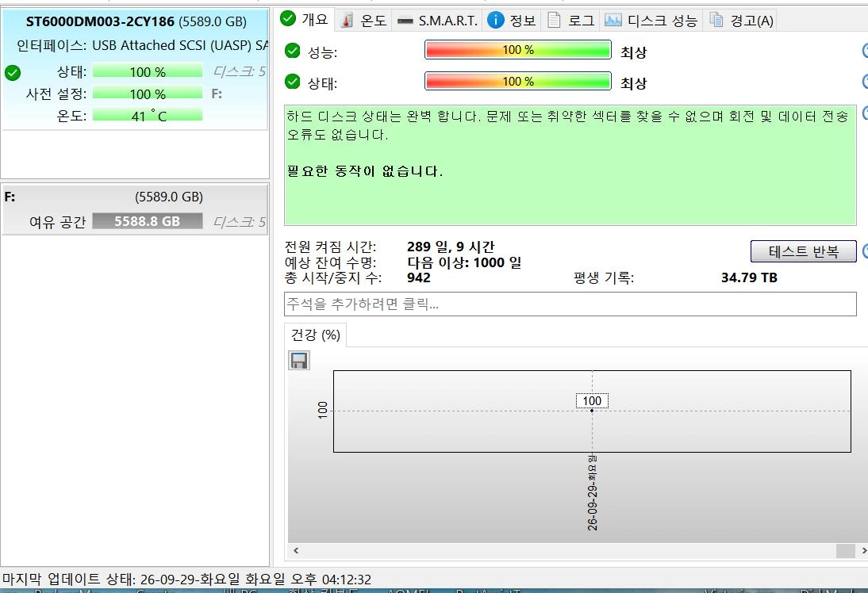The width and height of the screenshot is (868, 593).
Task: Open the 경고(A) alerts tab
Action: [741, 21]
